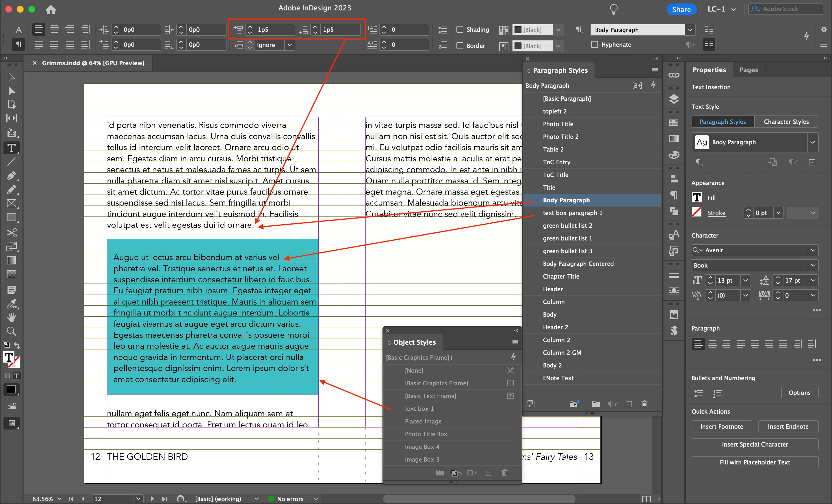
Task: Enable the Shading checkbox
Action: tap(460, 29)
